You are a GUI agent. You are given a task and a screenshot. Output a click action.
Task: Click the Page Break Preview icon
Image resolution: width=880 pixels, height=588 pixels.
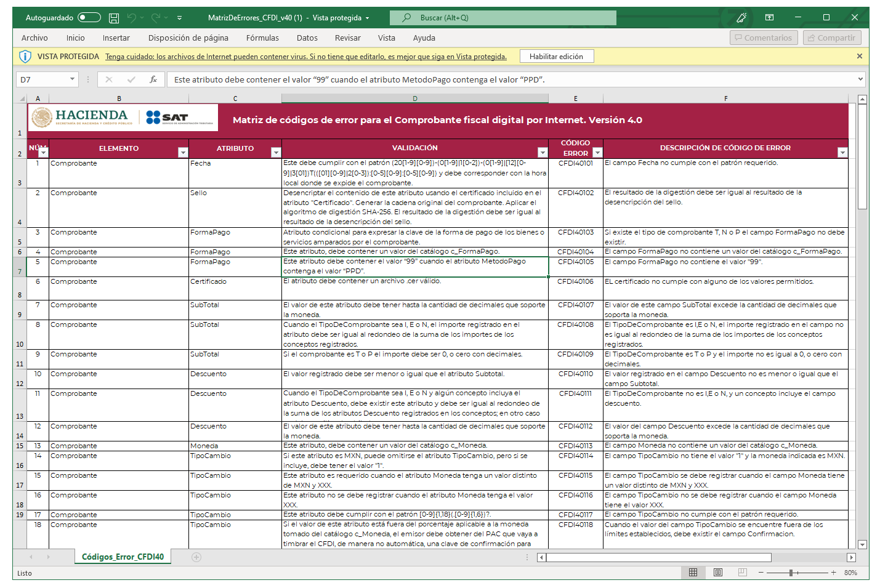click(x=742, y=573)
